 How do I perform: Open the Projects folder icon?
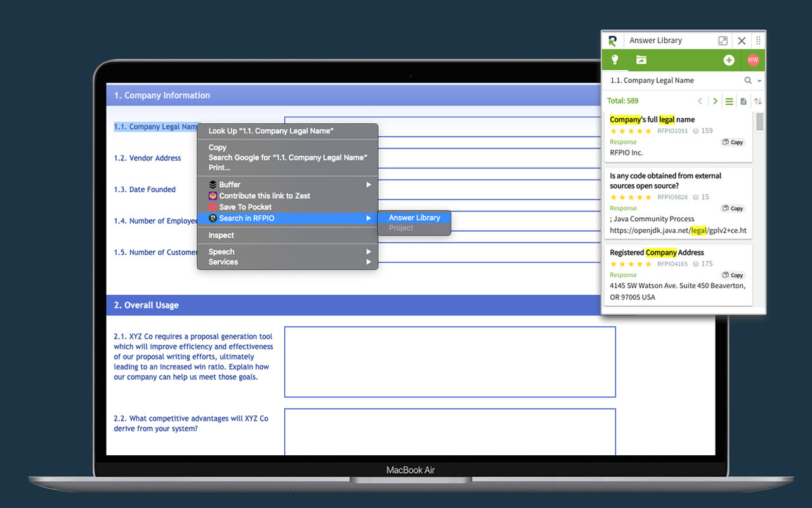pyautogui.click(x=641, y=60)
